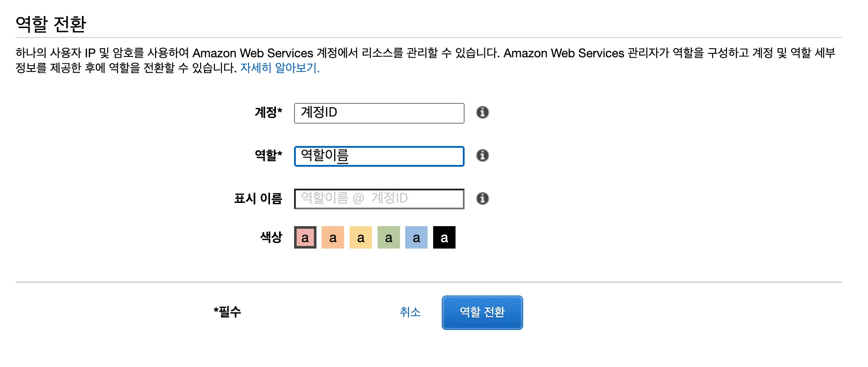Screen dimensions: 868x367
Task: Click the 취소 cancel link
Action: [410, 312]
